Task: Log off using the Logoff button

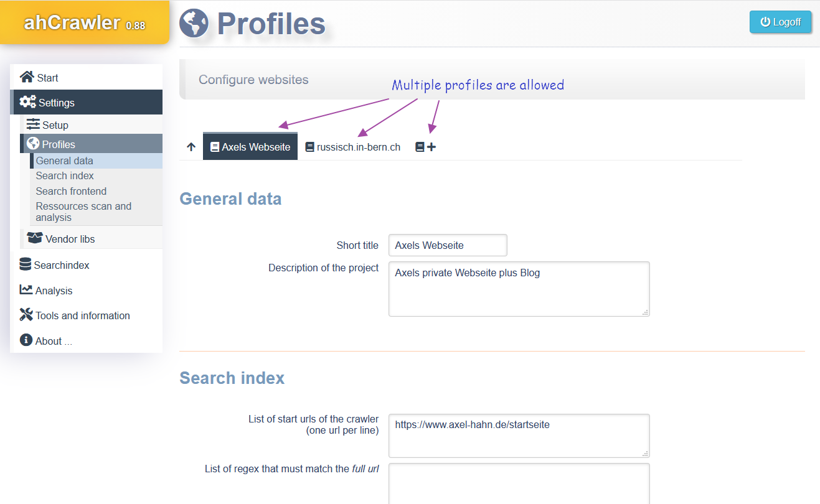Action: point(781,22)
